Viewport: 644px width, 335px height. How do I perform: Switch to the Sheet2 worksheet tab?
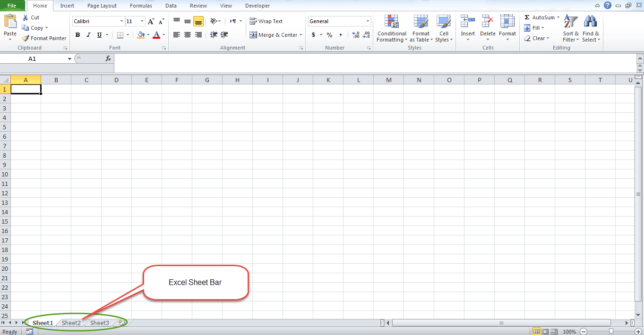tap(71, 323)
